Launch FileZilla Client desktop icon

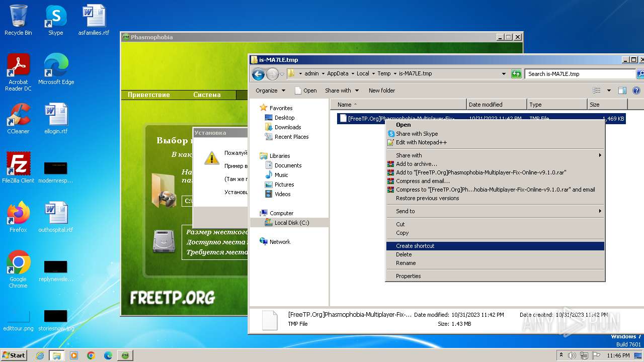tap(18, 168)
